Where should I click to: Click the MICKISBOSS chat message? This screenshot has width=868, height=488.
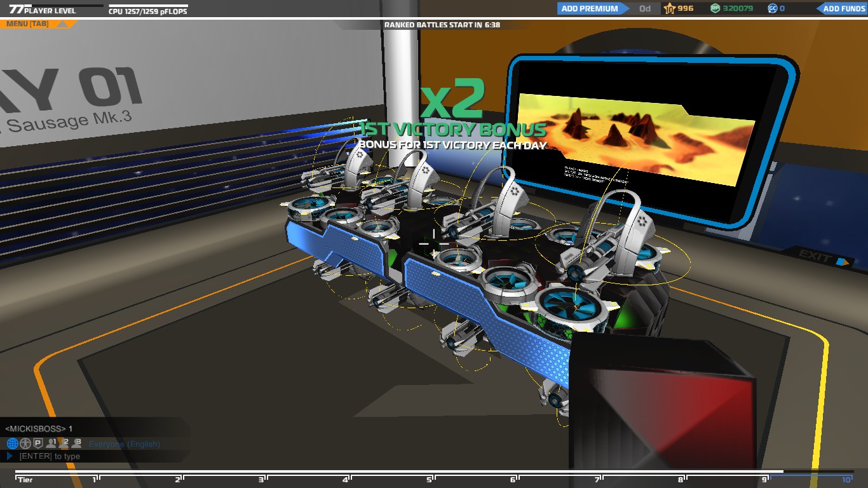(39, 429)
